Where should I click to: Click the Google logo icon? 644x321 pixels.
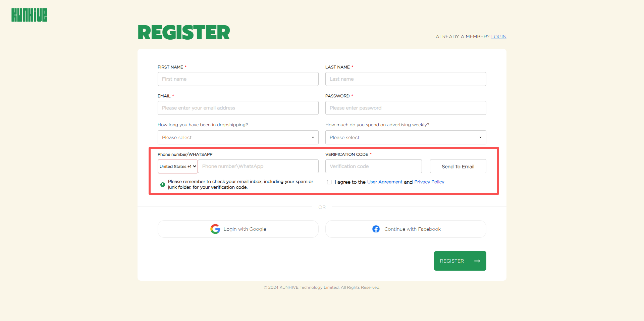pyautogui.click(x=215, y=229)
